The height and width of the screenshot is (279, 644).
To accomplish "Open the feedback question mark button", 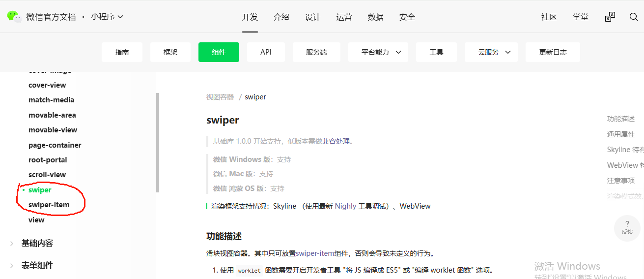I will point(627,227).
